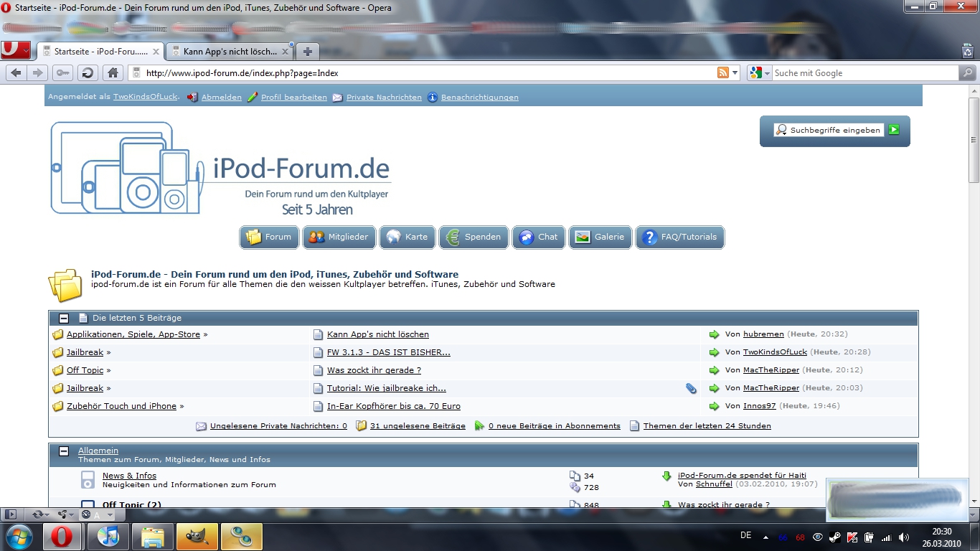This screenshot has width=980, height=551.
Task: Click the magnifier search button in Opera
Action: [x=968, y=72]
